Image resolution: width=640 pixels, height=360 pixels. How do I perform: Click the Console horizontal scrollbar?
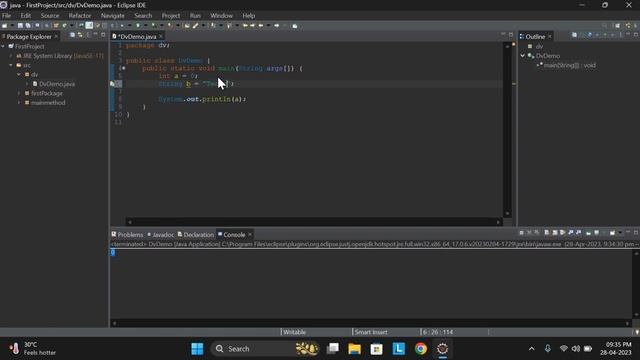pos(371,323)
